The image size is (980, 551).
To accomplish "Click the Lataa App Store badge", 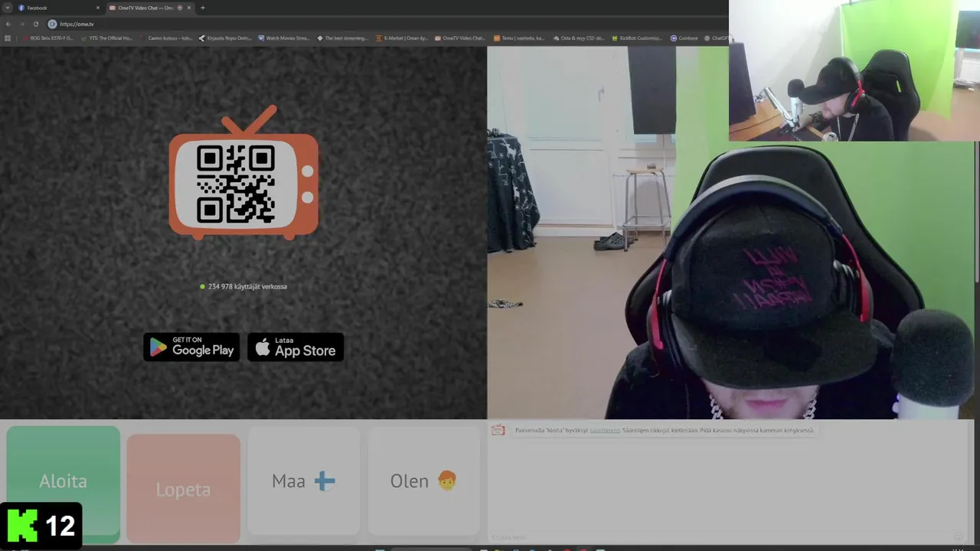I will (296, 347).
